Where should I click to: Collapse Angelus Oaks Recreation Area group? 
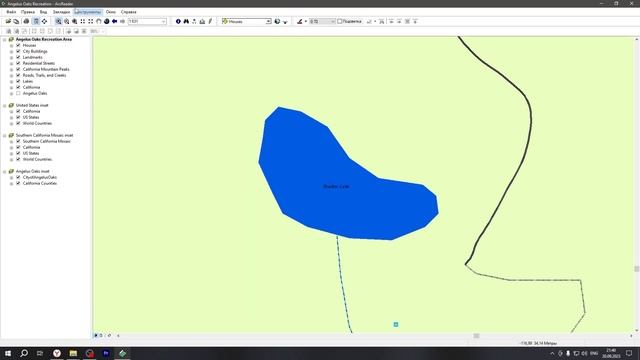click(4, 40)
